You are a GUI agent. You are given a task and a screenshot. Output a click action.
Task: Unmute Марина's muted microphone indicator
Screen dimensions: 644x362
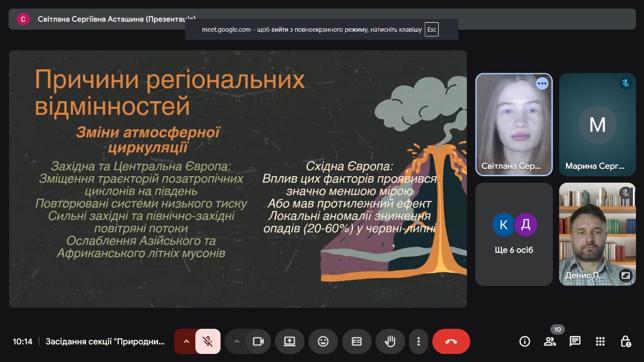pyautogui.click(x=625, y=84)
